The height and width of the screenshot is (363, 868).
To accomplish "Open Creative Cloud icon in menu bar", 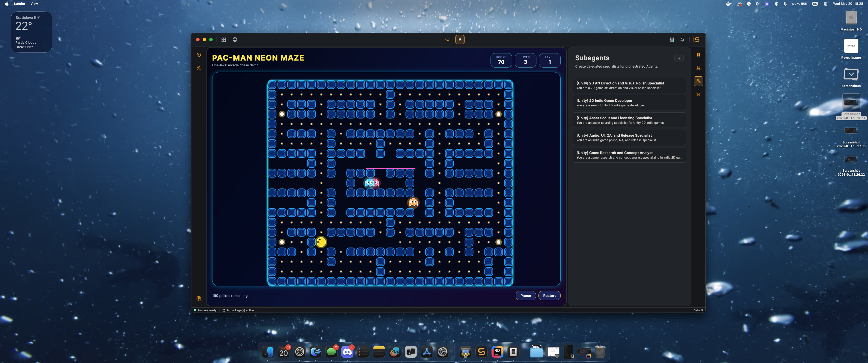I will [x=739, y=4].
